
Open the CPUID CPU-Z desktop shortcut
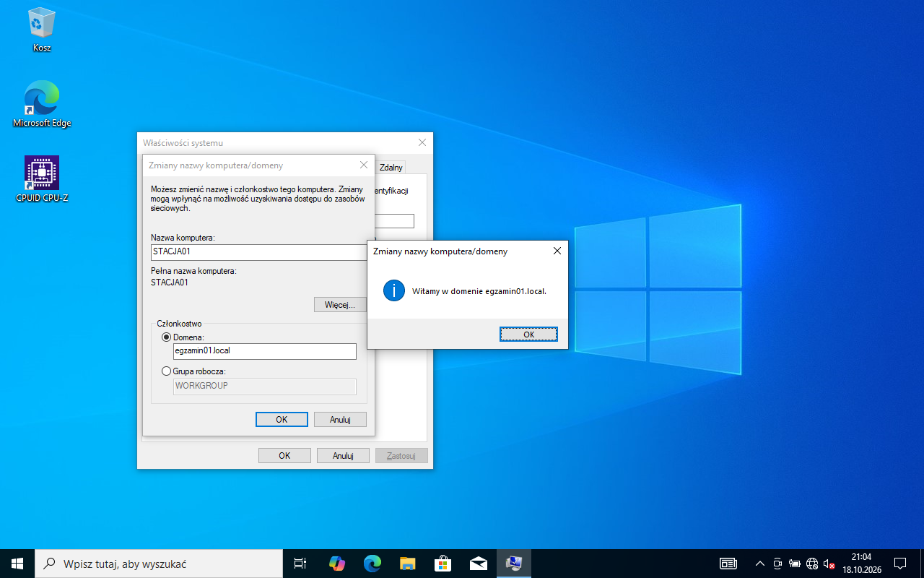click(x=42, y=179)
